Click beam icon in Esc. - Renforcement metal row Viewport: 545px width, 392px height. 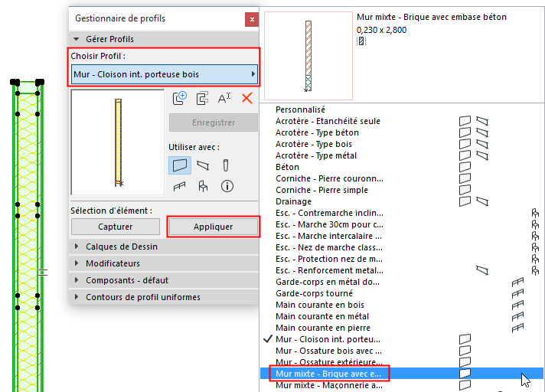(482, 270)
